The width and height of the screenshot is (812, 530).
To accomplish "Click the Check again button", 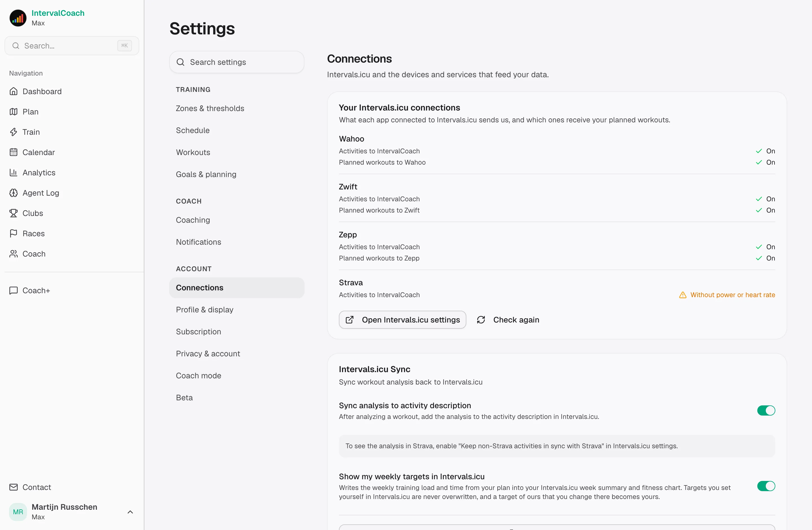I will pyautogui.click(x=508, y=320).
